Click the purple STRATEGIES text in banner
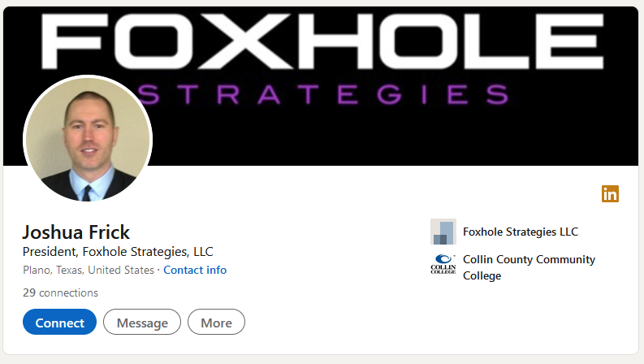Screen dimensions: 644x364 click(x=323, y=94)
